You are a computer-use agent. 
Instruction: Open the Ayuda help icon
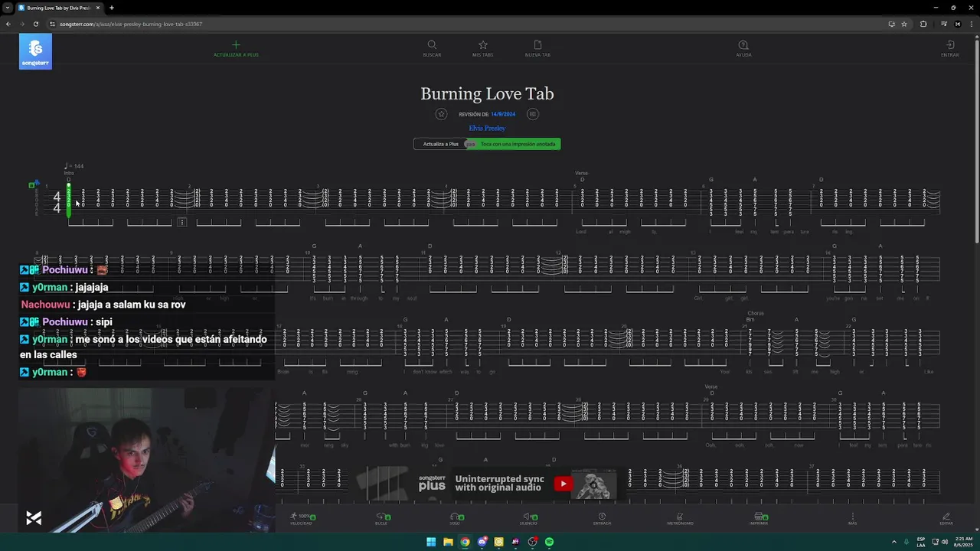coord(743,45)
